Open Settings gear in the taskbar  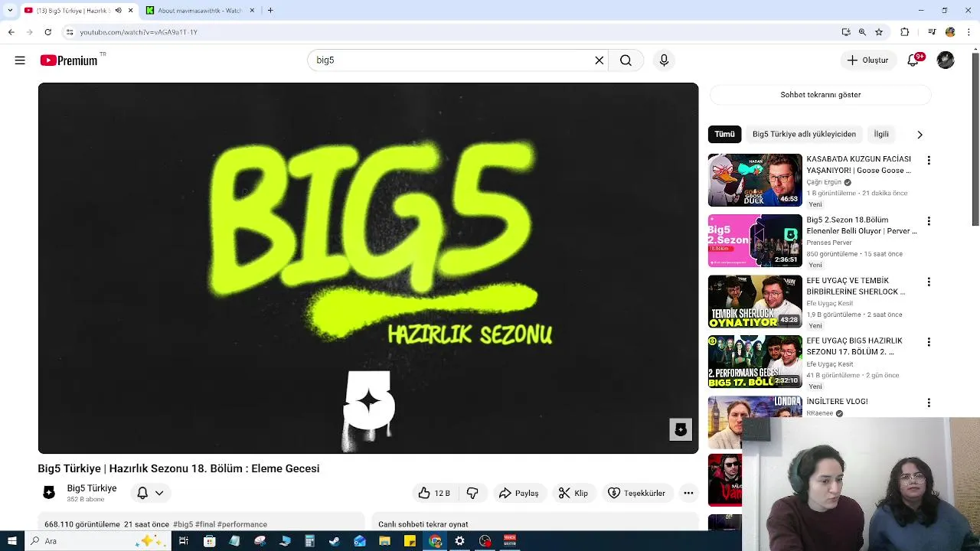click(x=459, y=541)
